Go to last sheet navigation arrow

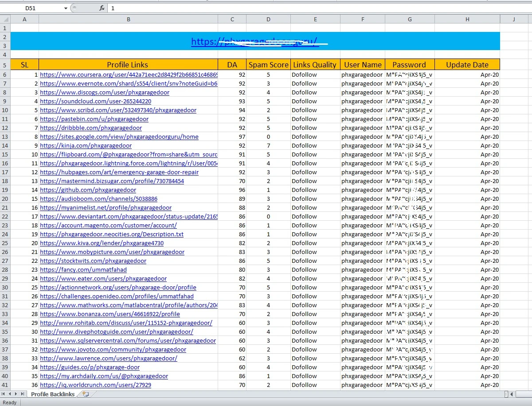tap(23, 394)
